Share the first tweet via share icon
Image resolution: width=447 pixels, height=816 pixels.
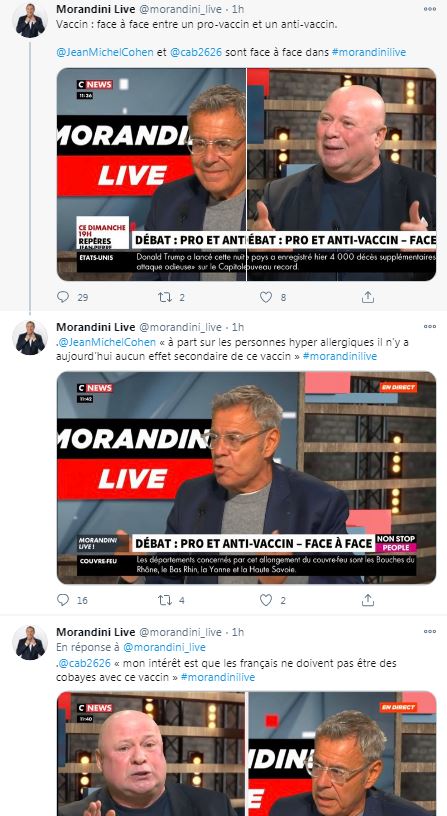[x=367, y=297]
